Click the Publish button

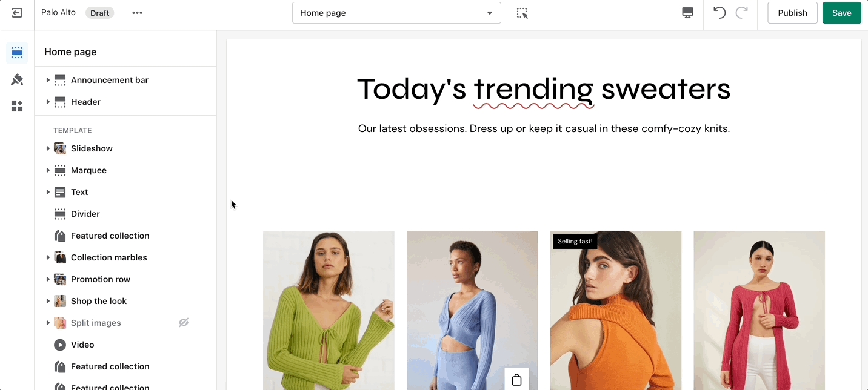click(x=792, y=13)
